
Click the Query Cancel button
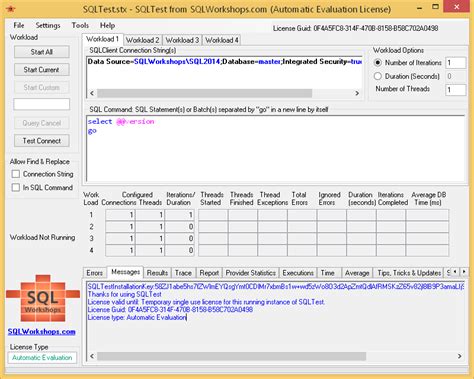coord(42,123)
